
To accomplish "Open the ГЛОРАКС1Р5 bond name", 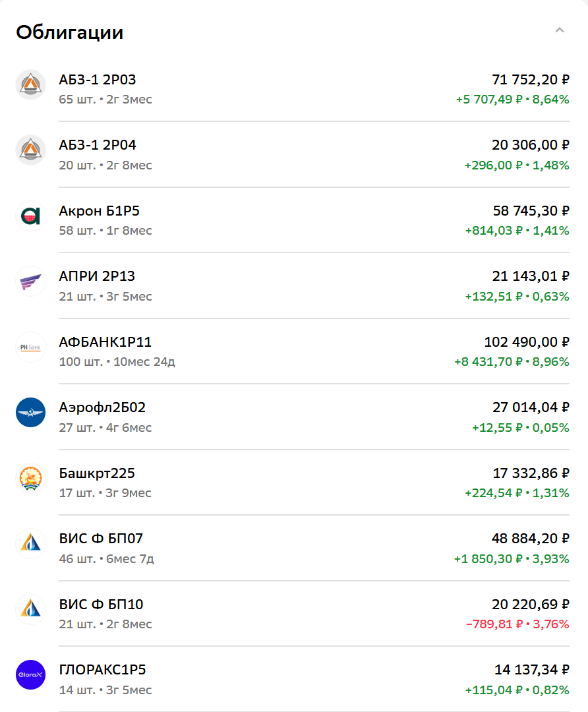I will pyautogui.click(x=102, y=670).
